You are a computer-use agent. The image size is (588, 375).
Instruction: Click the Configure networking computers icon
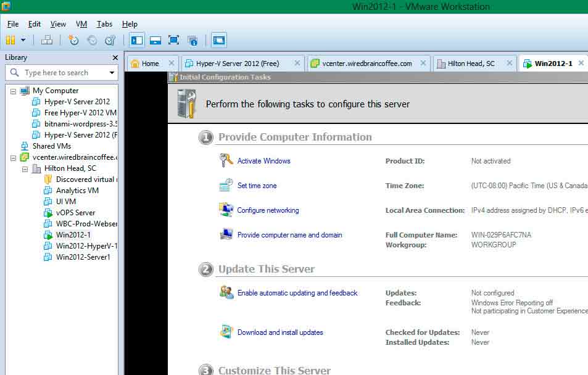[226, 210]
